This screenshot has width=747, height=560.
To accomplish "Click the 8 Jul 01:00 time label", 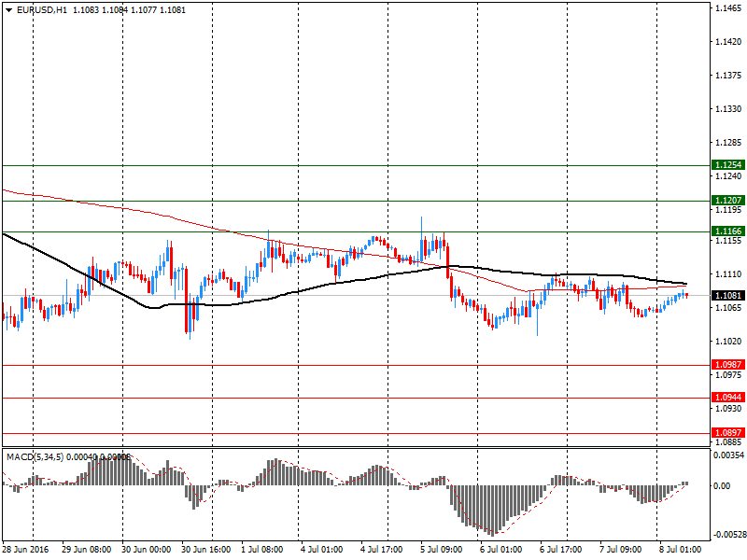I will click(681, 550).
